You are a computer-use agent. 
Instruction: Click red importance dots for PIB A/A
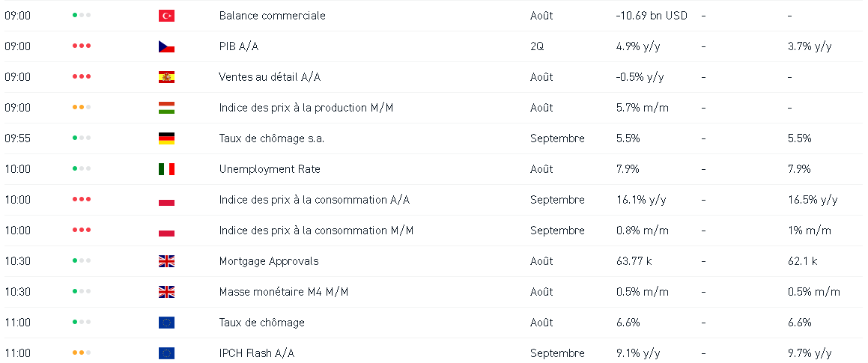pos(82,46)
